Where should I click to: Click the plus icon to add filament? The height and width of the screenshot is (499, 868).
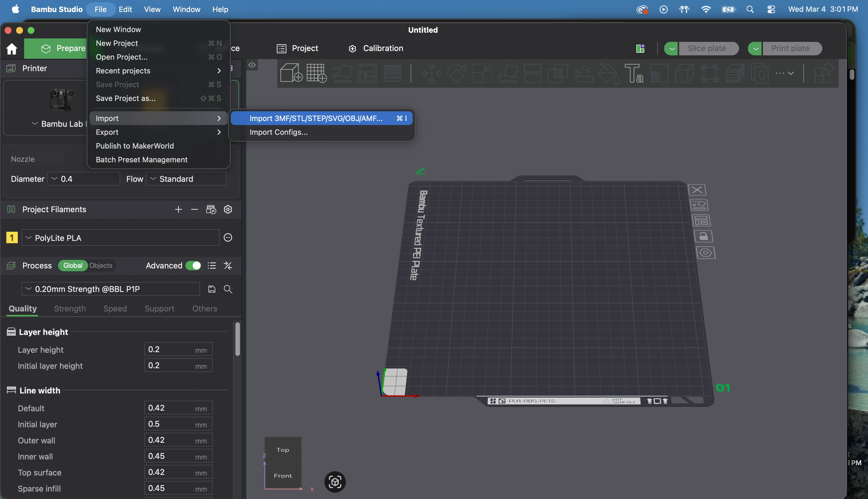pyautogui.click(x=178, y=209)
